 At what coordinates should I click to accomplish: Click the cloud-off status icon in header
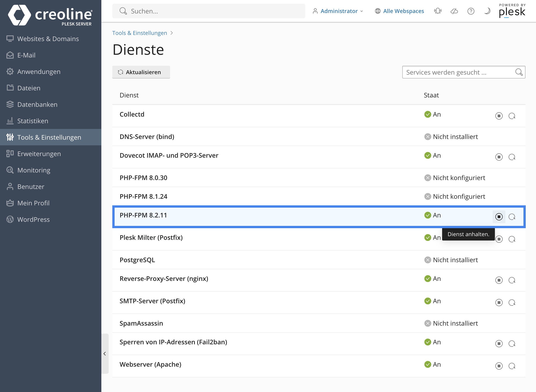point(454,11)
